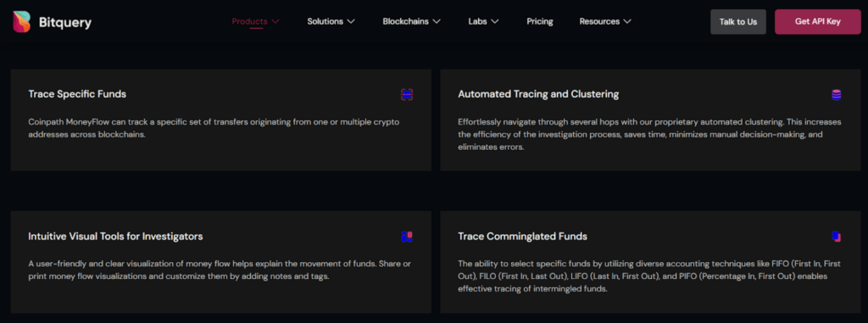Viewport: 868px width, 323px height.
Task: Expand the Products chevron arrow
Action: 275,21
